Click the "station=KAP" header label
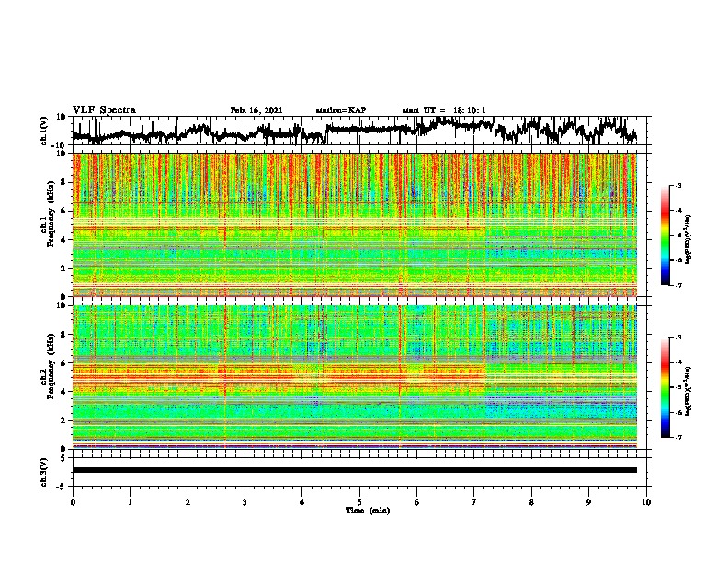728x563 pixels. 341,110
